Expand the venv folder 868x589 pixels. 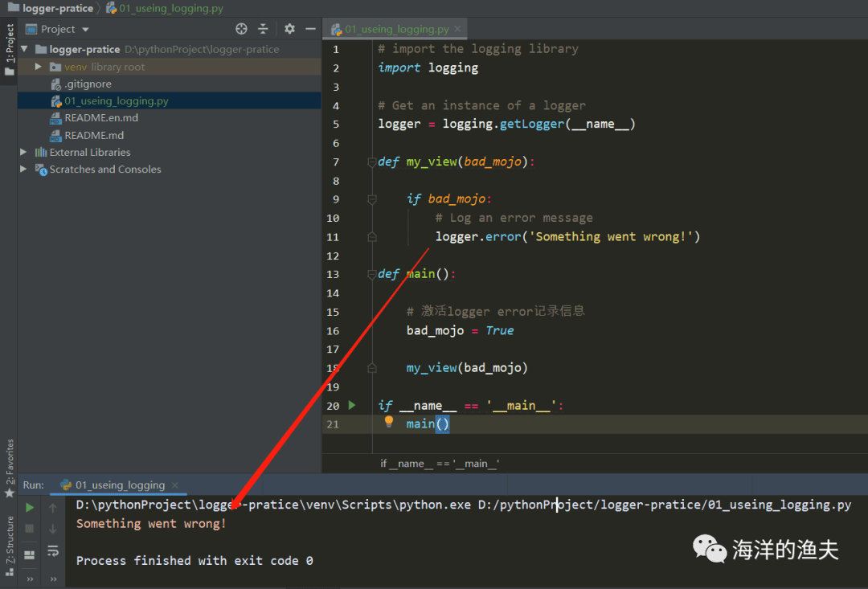[39, 67]
